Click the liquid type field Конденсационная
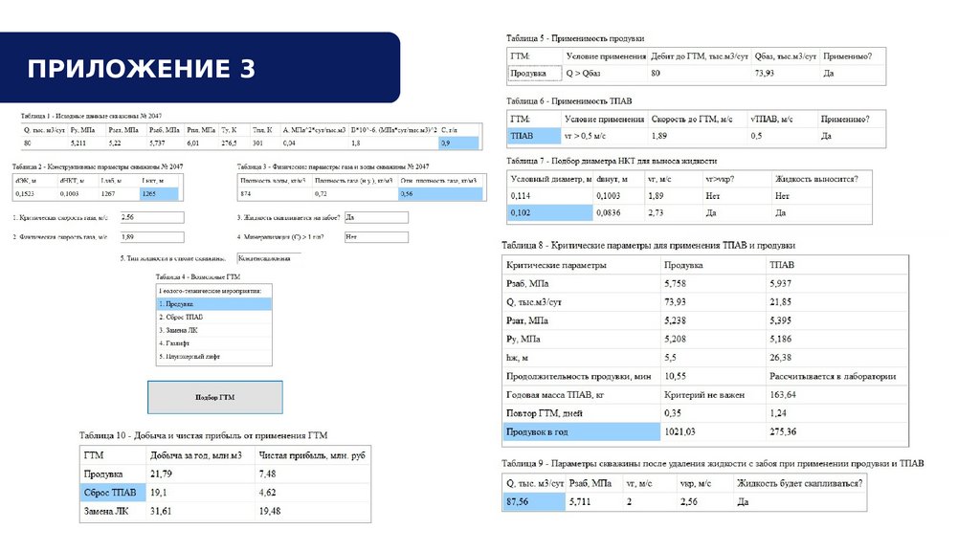Screen dimensions: 980x551 click(x=269, y=258)
